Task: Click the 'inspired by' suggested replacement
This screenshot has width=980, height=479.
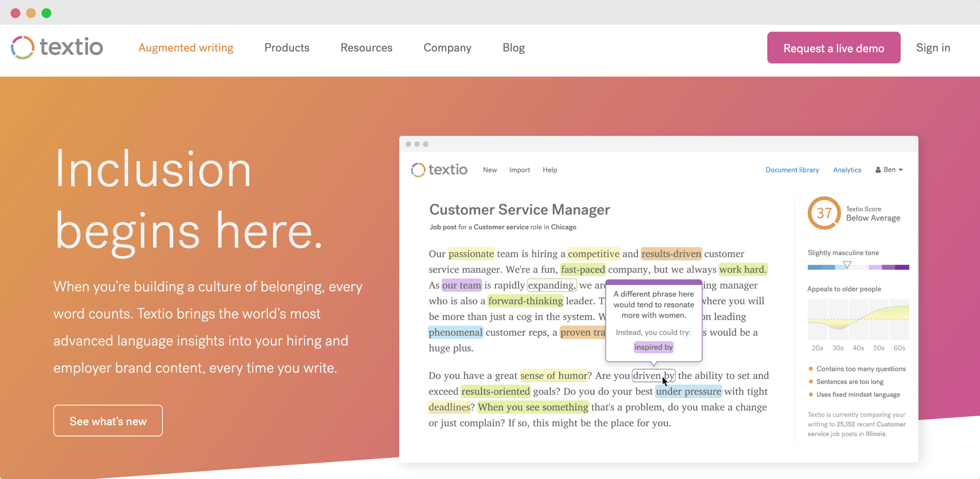Action: pyautogui.click(x=653, y=348)
